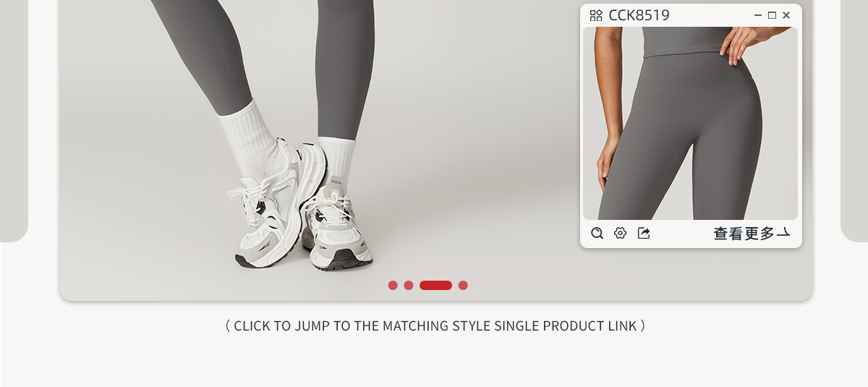This screenshot has height=387, width=868.
Task: Open the gray leggings thumbnail image
Action: 691,124
